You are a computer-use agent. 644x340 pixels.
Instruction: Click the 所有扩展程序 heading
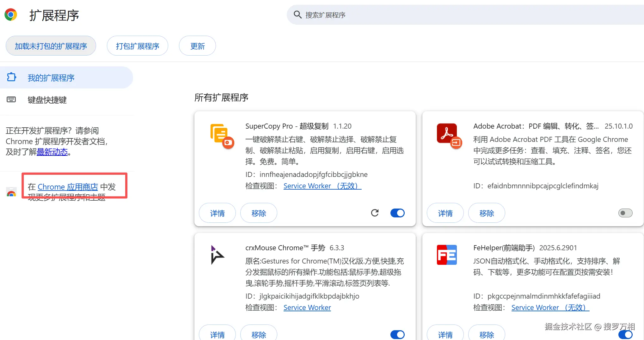coord(221,97)
